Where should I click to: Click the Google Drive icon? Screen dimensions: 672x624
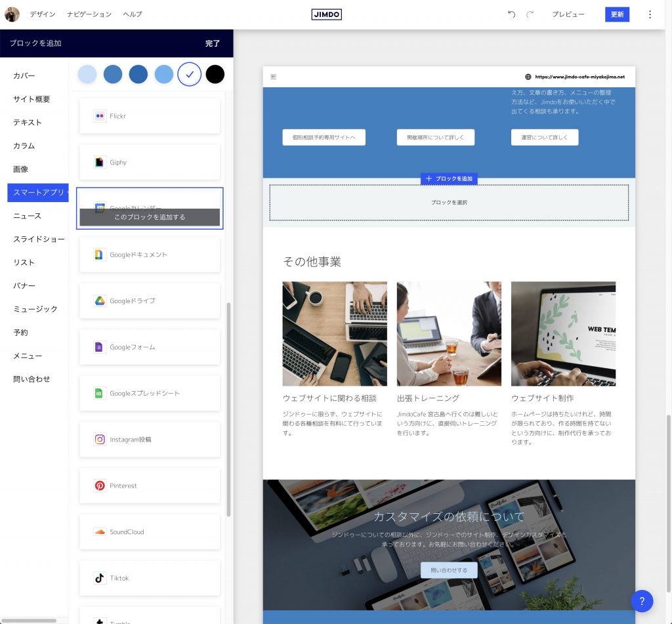(x=100, y=301)
